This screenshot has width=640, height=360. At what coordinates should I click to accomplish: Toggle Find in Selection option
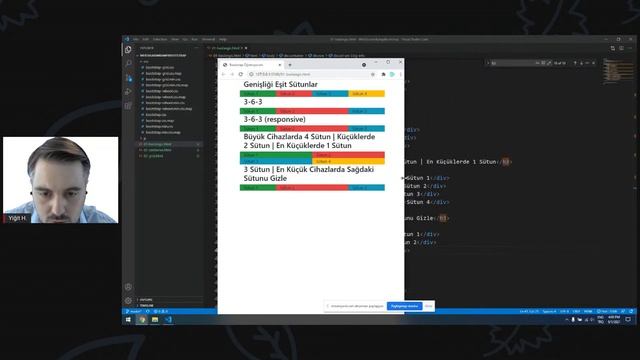pyautogui.click(x=587, y=63)
